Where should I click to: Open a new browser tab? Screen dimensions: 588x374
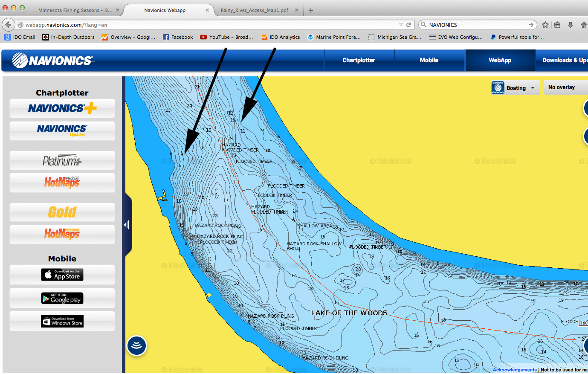311,10
